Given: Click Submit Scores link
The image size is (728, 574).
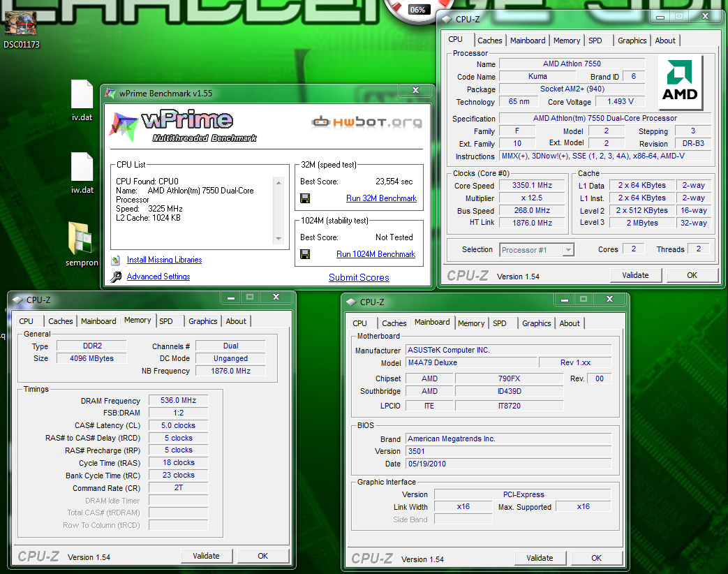Looking at the screenshot, I should click(x=359, y=277).
